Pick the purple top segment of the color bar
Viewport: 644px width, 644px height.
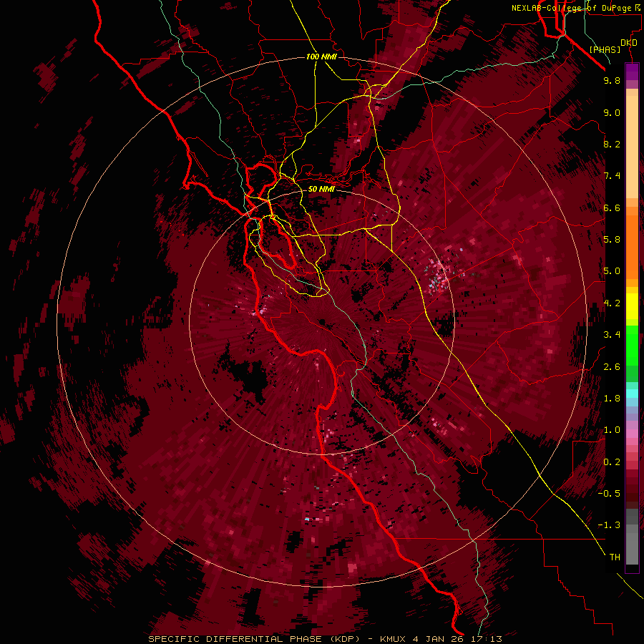(x=632, y=72)
